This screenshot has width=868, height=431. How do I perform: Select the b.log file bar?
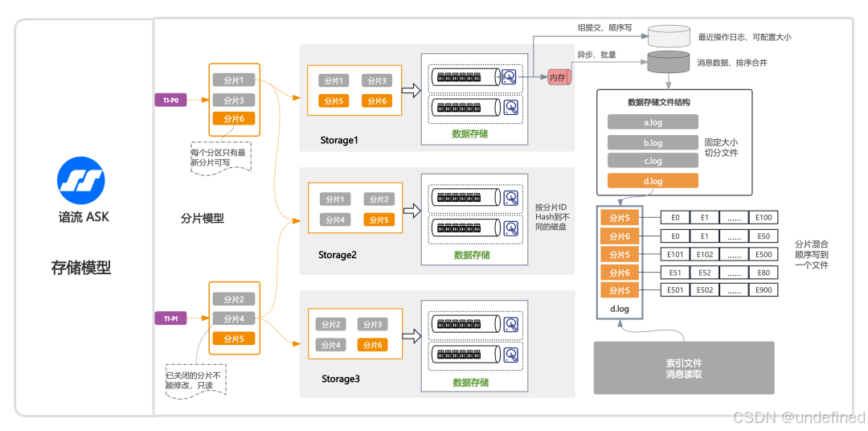pos(653,142)
